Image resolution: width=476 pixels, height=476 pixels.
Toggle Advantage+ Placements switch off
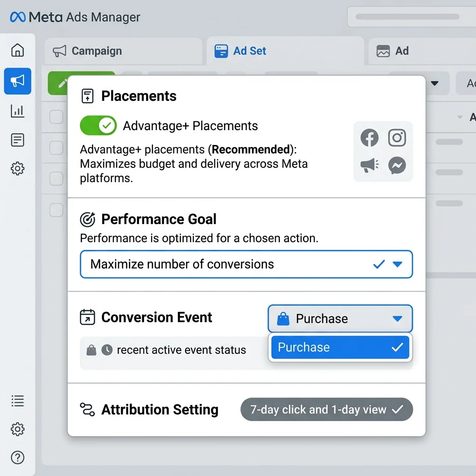[x=99, y=126]
